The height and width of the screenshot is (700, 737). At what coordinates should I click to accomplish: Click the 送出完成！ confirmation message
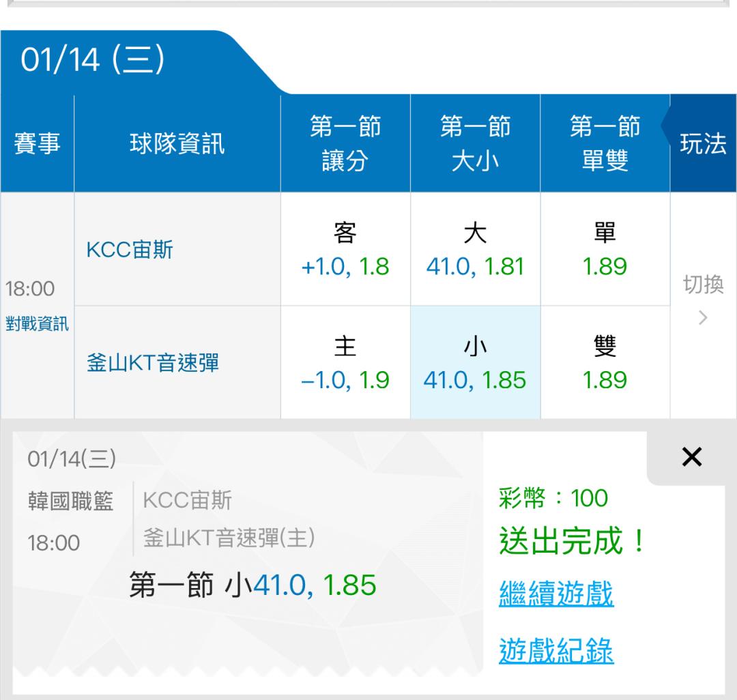point(573,541)
